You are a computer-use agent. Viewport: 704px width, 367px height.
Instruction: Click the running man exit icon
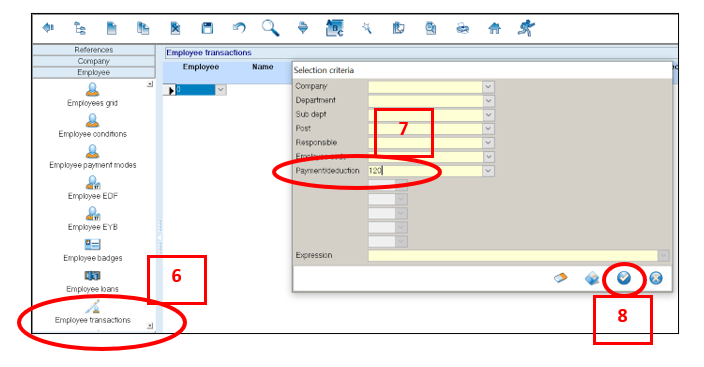[526, 28]
